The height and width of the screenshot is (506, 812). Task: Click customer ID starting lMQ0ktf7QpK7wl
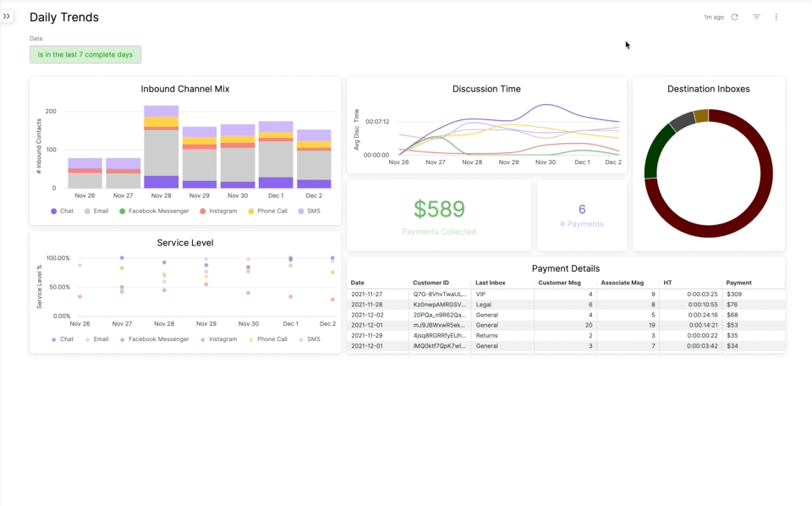[440, 346]
